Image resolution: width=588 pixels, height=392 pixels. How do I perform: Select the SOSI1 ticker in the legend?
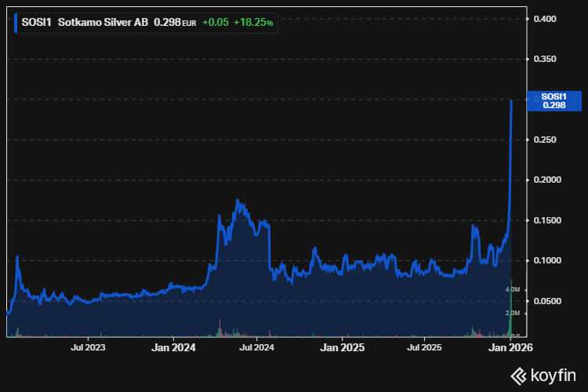37,23
